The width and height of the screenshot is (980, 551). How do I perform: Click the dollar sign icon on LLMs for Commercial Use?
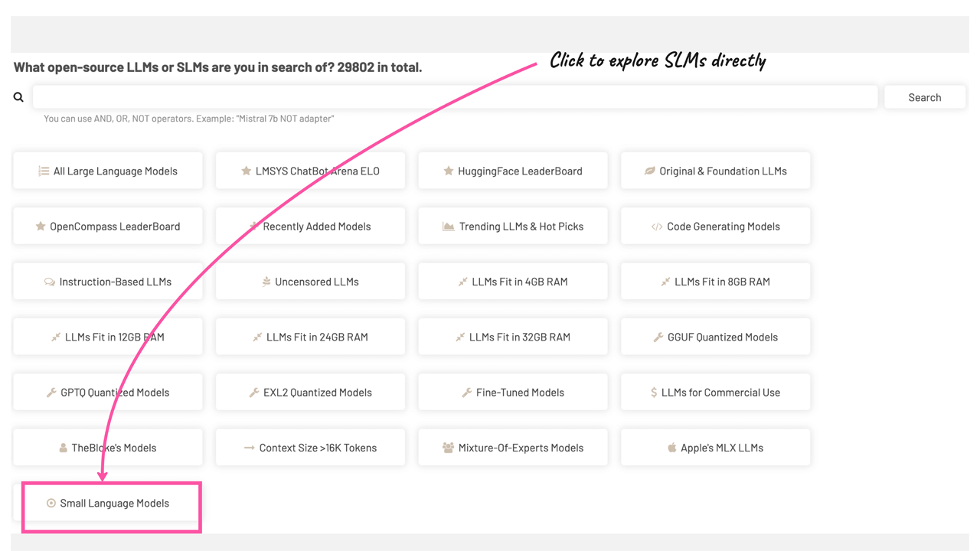click(x=654, y=393)
